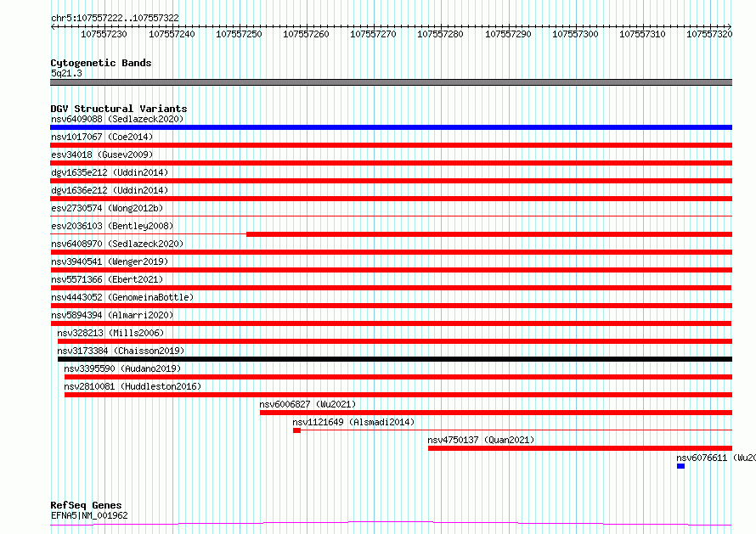Click the red nsv1017067 variant bar
756x534 pixels.
click(391, 145)
